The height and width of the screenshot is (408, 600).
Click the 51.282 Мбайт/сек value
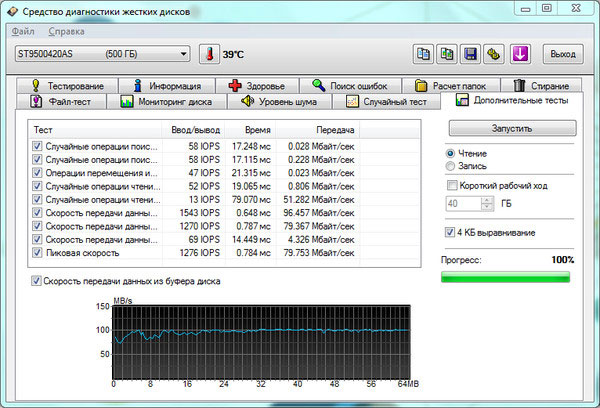point(319,199)
